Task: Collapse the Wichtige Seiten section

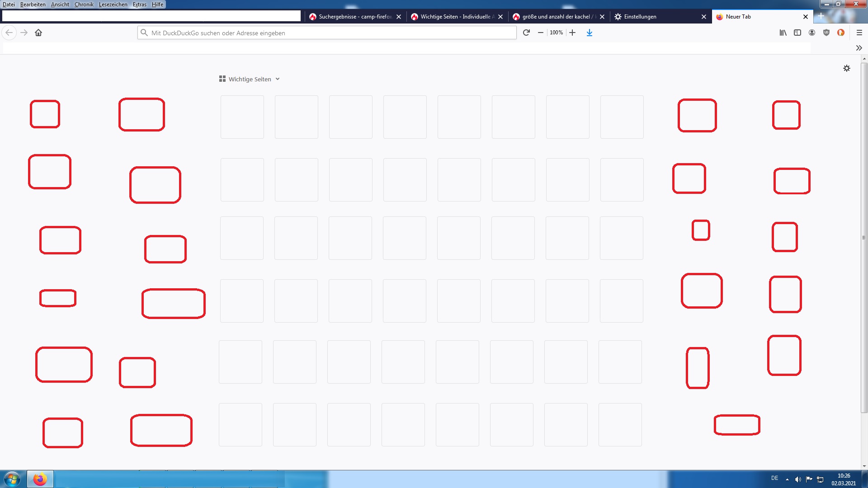Action: click(278, 79)
